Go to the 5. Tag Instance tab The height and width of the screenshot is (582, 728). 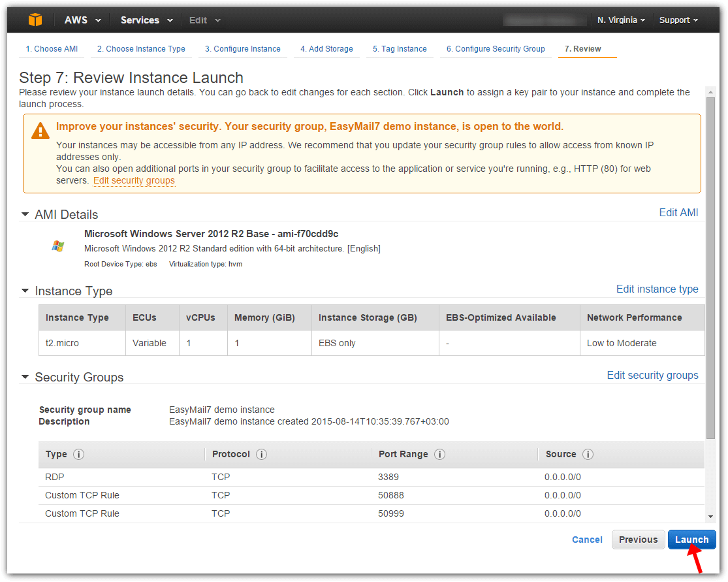[x=400, y=49]
